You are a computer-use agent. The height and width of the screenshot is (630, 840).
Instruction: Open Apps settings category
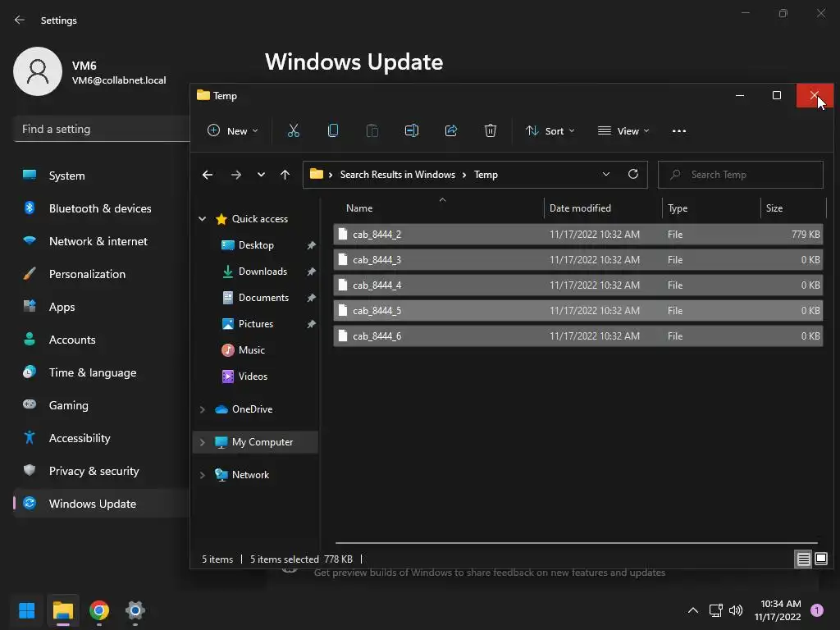pyautogui.click(x=101, y=307)
